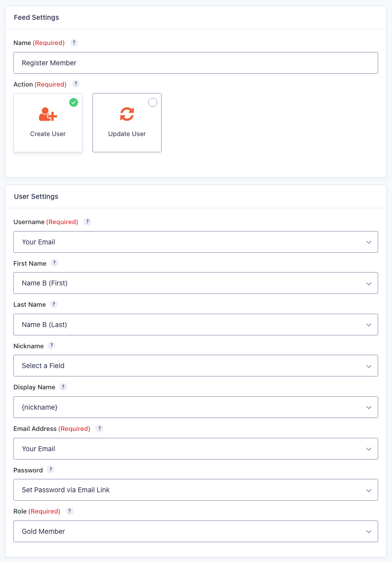The height and width of the screenshot is (562, 392).
Task: Click the Name field containing Register Member
Action: point(196,63)
